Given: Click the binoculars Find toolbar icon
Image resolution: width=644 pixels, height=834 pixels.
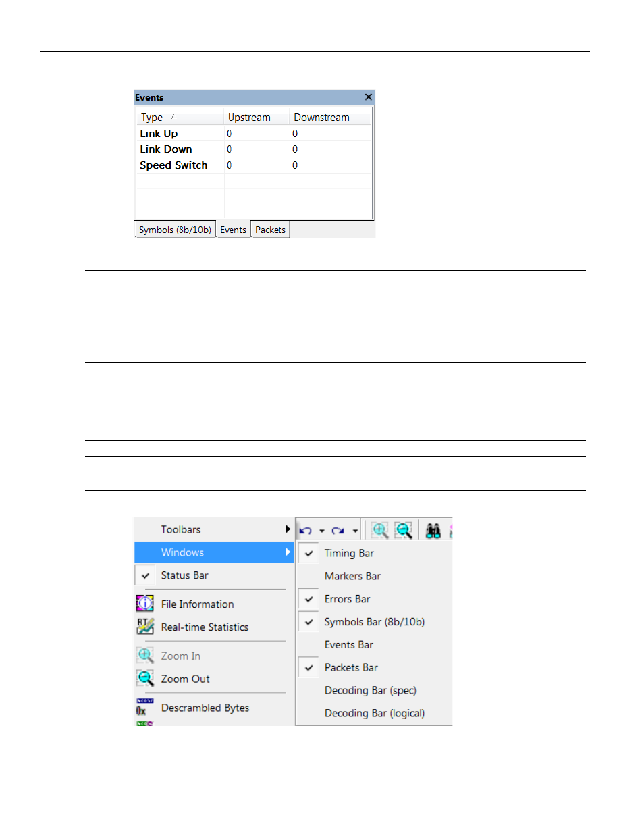Looking at the screenshot, I should click(x=433, y=531).
